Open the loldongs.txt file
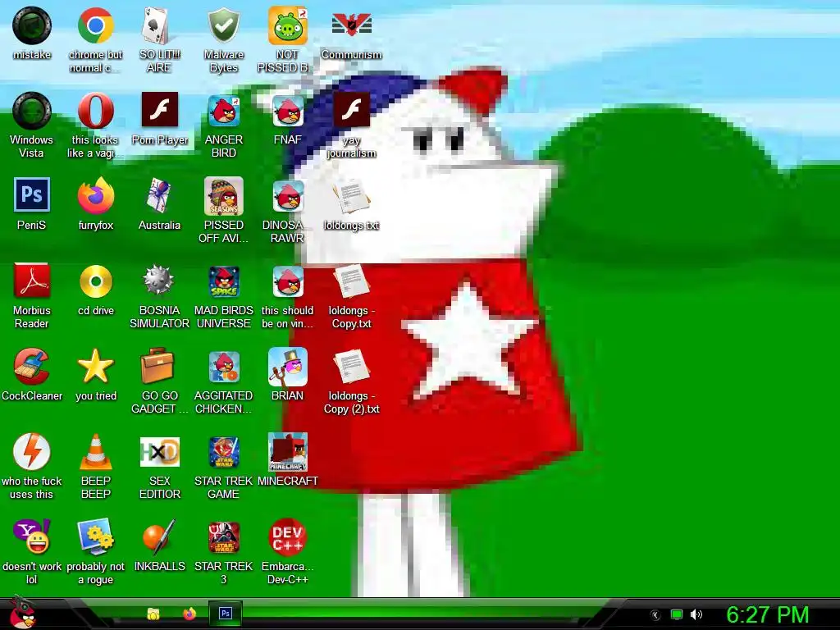The width and height of the screenshot is (840, 630). click(351, 196)
